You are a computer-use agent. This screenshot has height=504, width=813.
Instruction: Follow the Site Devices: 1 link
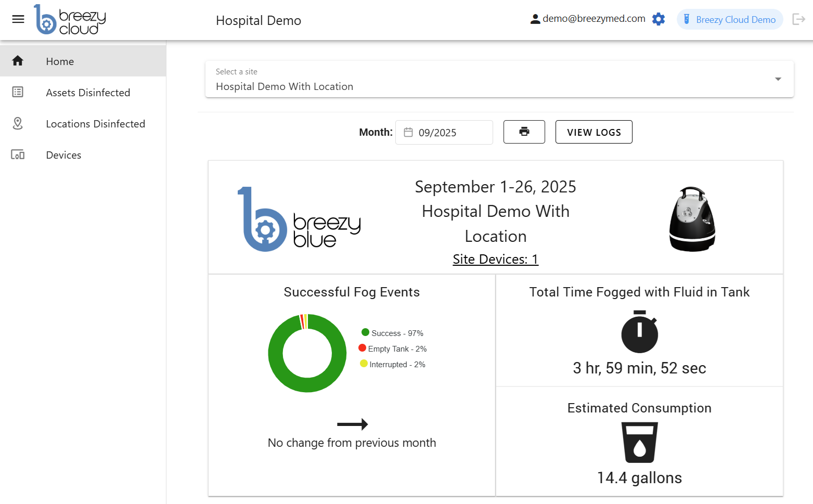[x=495, y=259]
